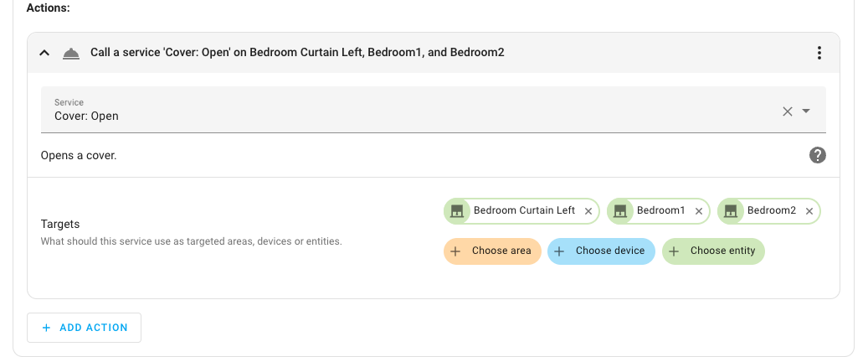Open the action's three-dot overflow menu
Viewport: 868px width, 357px height.
click(x=819, y=53)
